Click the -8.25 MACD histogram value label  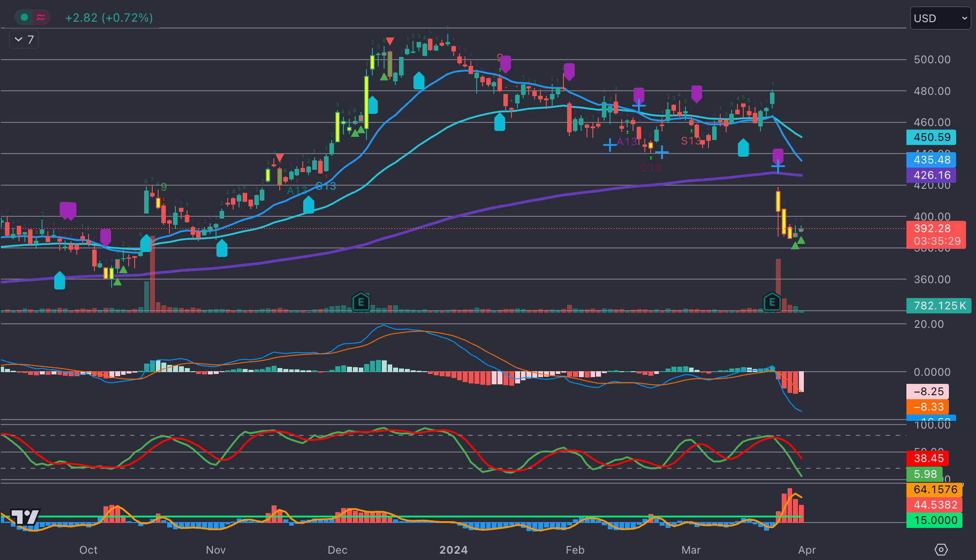[927, 392]
